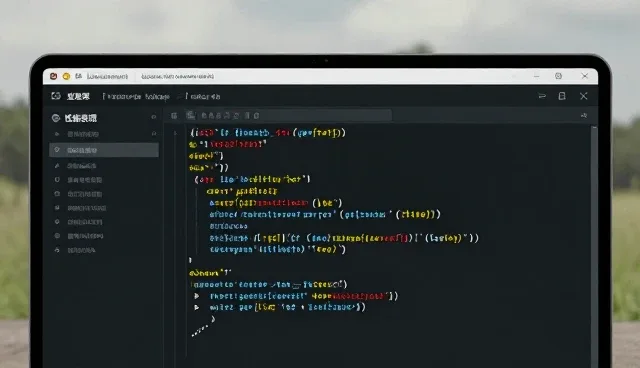Click the icon at the editor toolbar's right end
The image size is (640, 368).
[x=584, y=116]
